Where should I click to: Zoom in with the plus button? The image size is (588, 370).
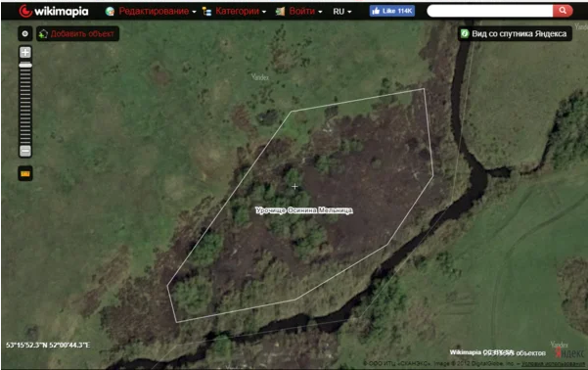pos(25,52)
